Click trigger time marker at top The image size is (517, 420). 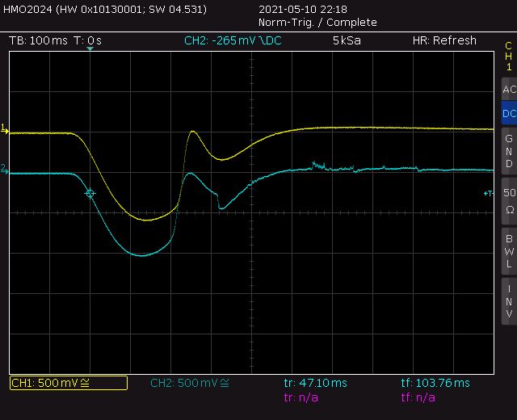(90, 48)
